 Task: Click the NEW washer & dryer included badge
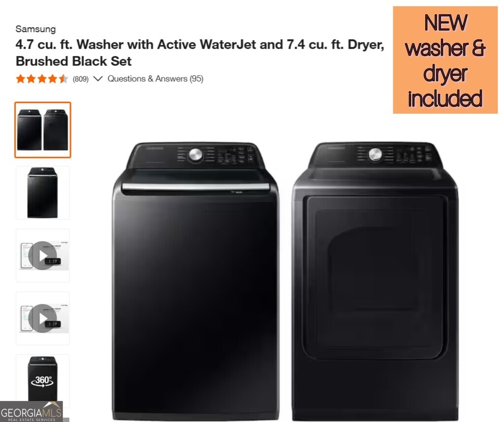[x=445, y=60]
